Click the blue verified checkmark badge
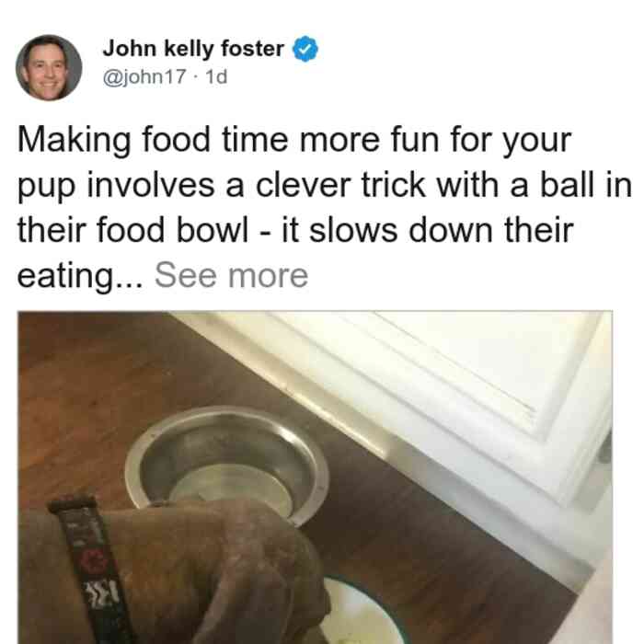644x644 pixels. (x=305, y=50)
